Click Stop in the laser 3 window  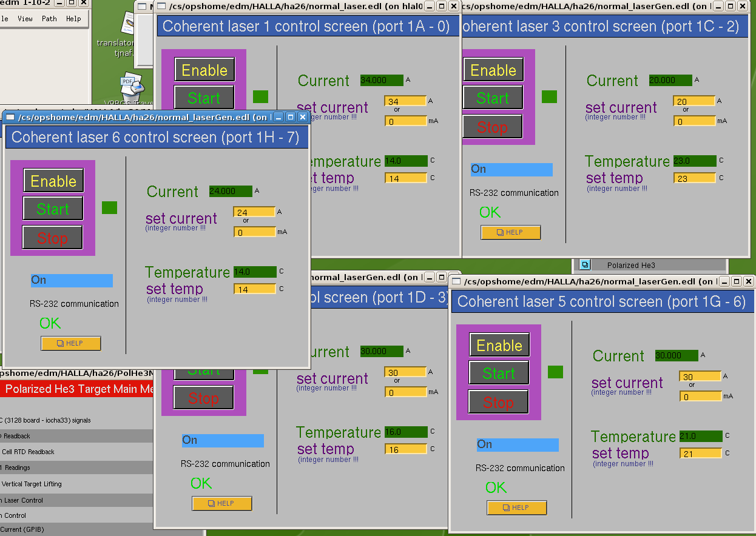493,127
